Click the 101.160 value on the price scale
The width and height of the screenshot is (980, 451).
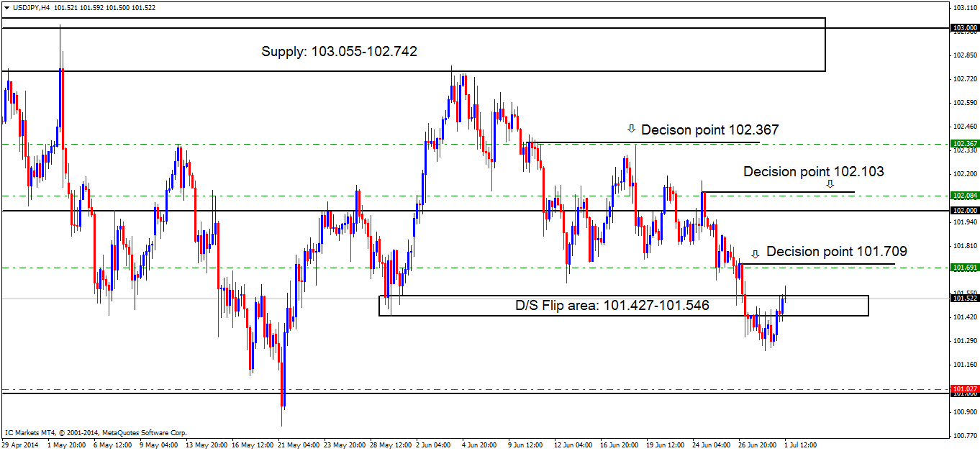click(x=964, y=364)
